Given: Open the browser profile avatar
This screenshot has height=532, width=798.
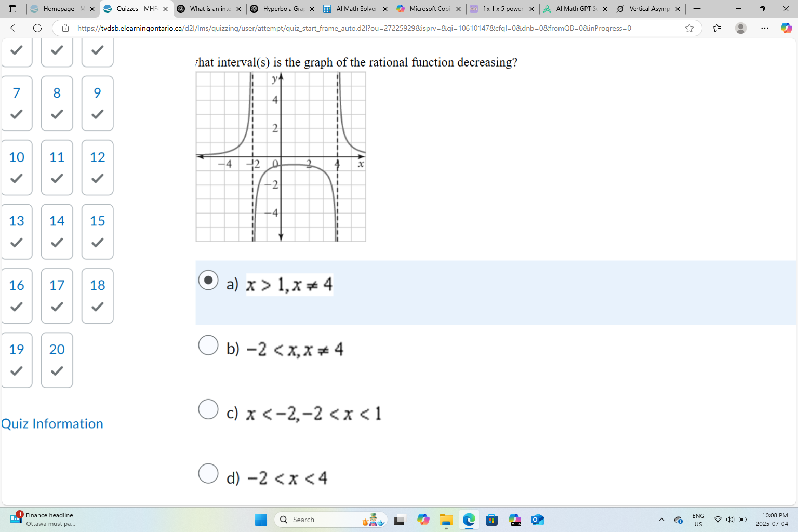Looking at the screenshot, I should point(740,29).
